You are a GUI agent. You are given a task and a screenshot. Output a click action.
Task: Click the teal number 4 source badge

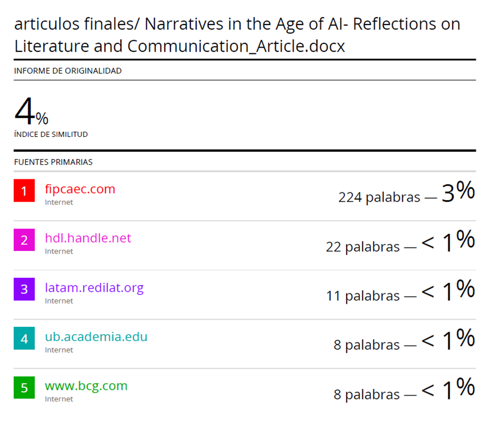coord(24,339)
